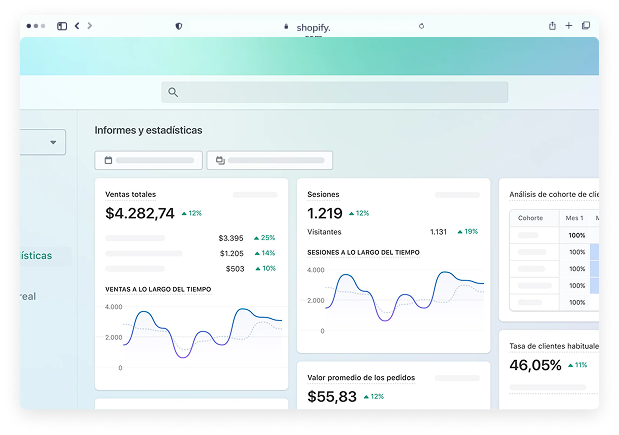Click the $4.282,74 total sales value
The image size is (619, 435).
[x=140, y=213]
